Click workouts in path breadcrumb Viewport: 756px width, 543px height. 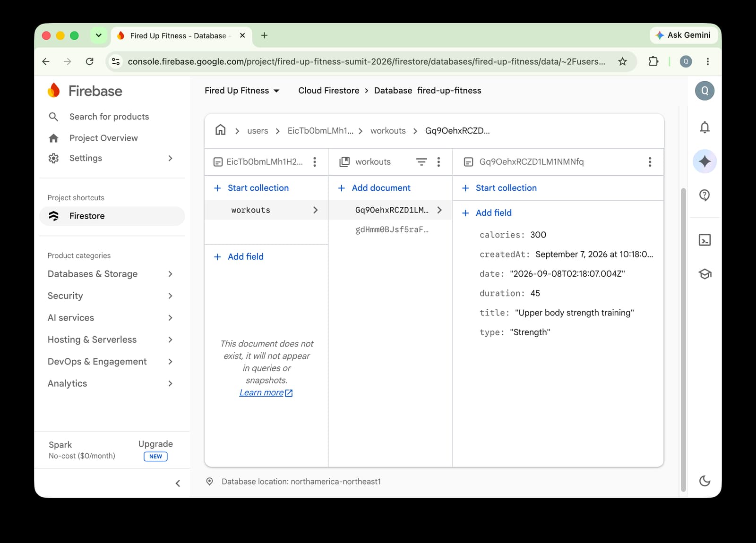pos(388,131)
